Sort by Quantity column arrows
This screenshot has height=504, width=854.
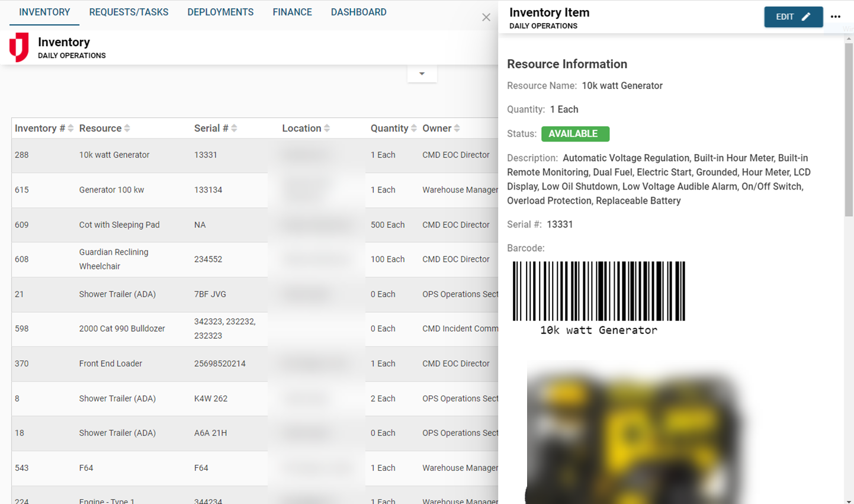coord(413,129)
